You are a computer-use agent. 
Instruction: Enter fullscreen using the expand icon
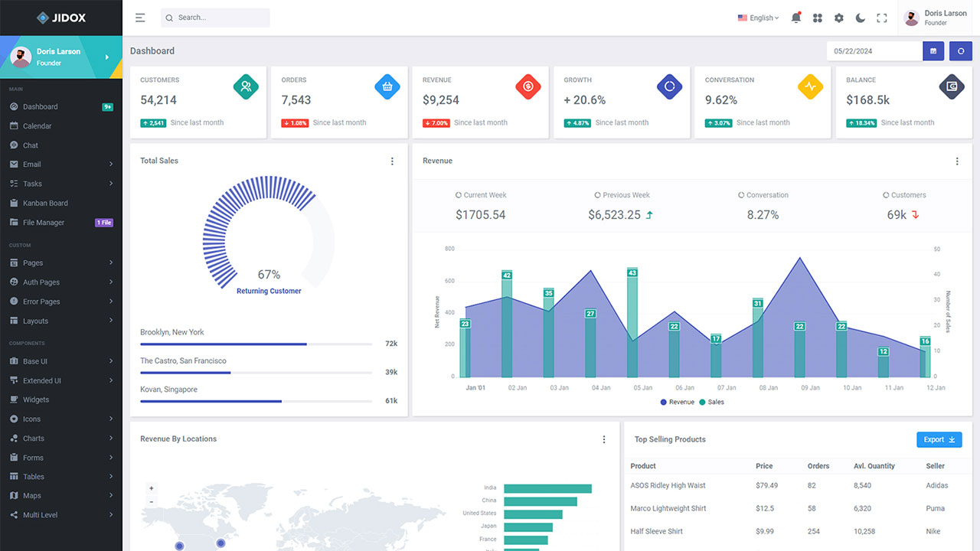pyautogui.click(x=881, y=17)
